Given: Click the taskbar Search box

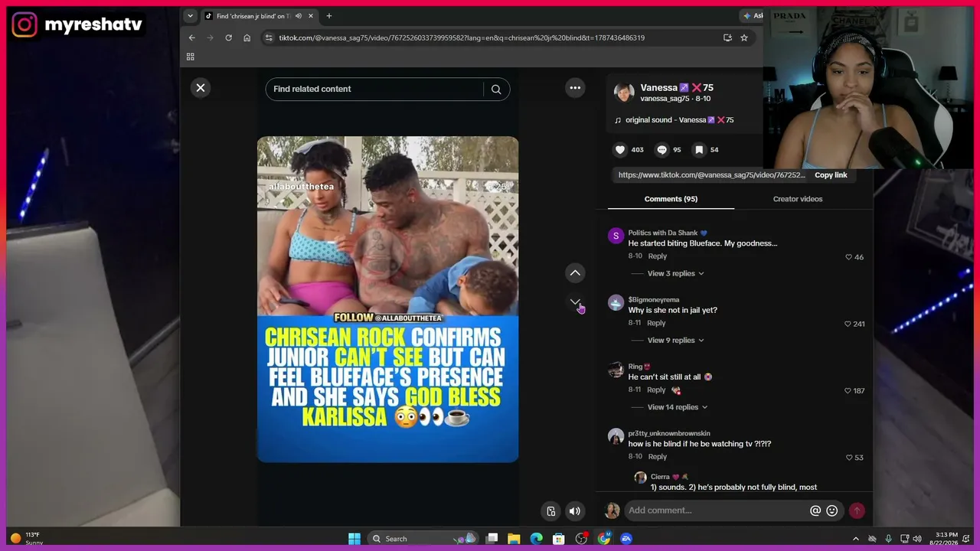Looking at the screenshot, I should pyautogui.click(x=424, y=539).
